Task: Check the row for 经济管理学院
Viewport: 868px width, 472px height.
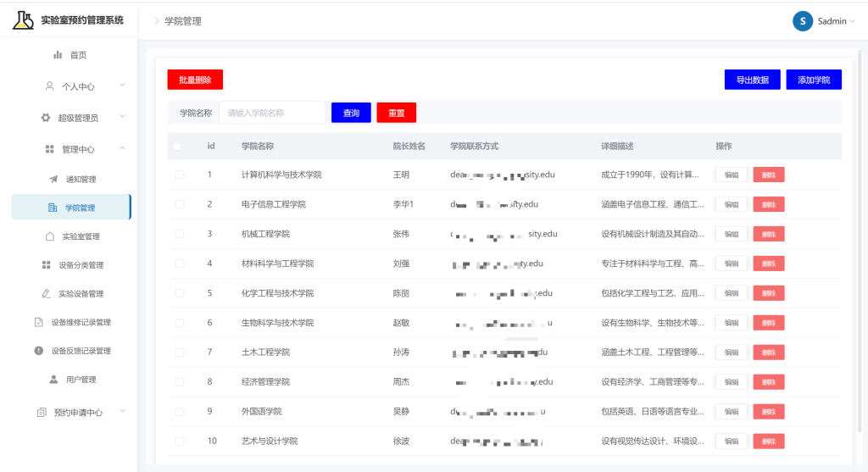Action: tap(180, 382)
